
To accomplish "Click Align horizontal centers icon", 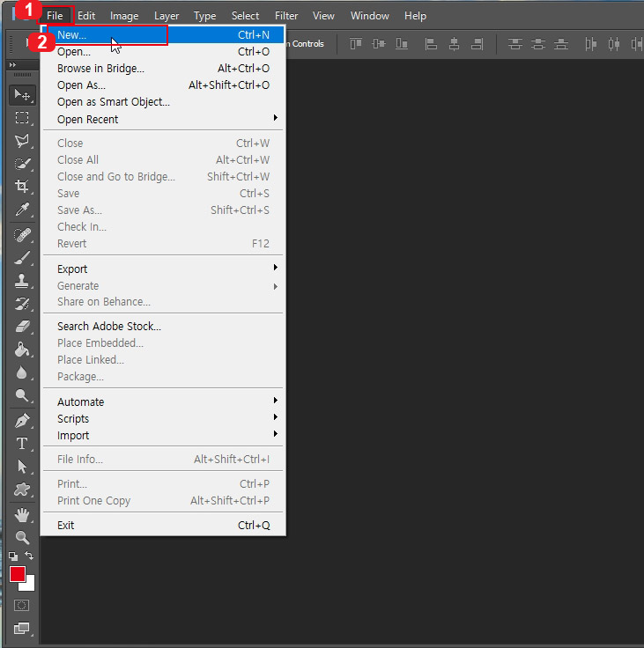I will pyautogui.click(x=455, y=43).
